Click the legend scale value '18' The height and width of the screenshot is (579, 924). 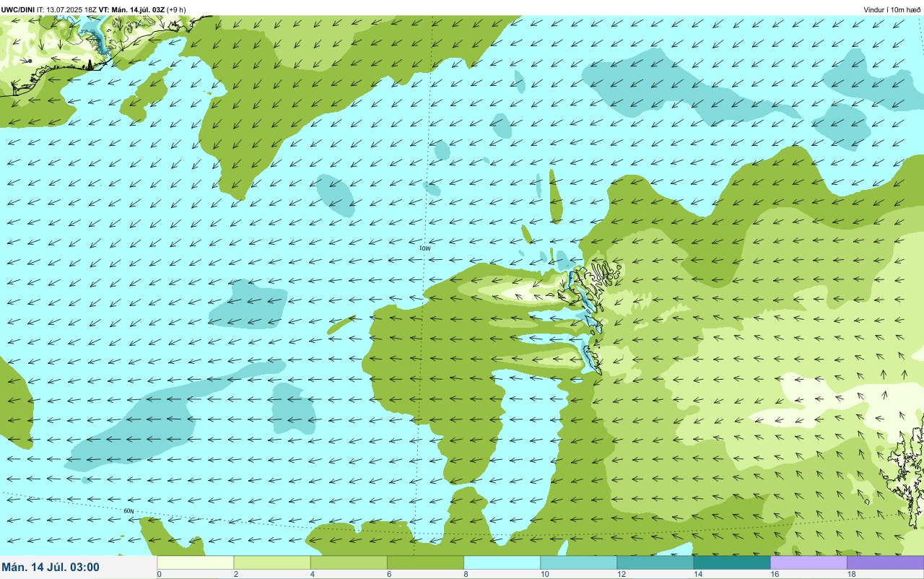[852, 574]
